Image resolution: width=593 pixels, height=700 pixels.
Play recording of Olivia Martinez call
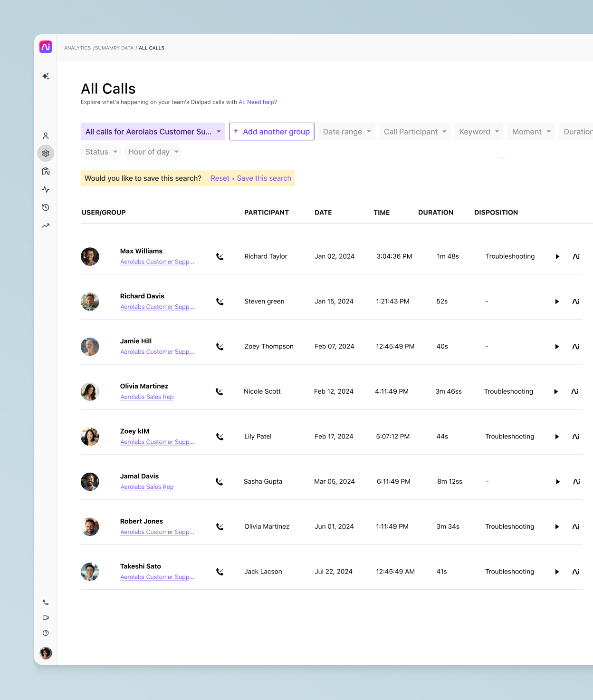coord(556,392)
